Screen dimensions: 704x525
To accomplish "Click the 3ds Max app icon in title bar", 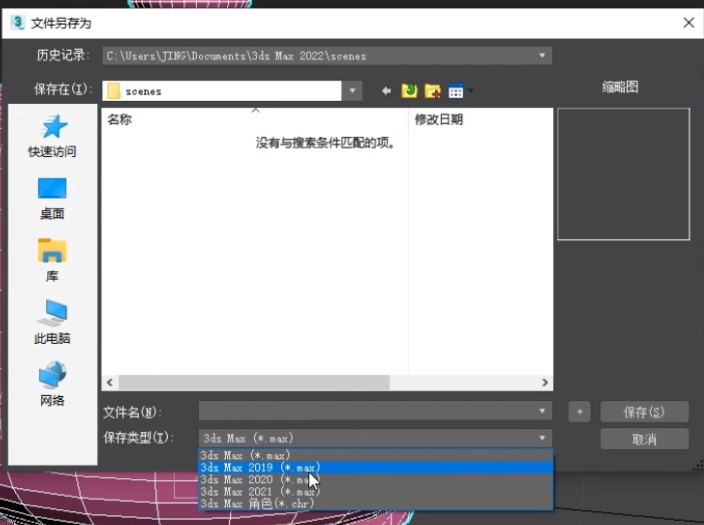I will (x=18, y=22).
